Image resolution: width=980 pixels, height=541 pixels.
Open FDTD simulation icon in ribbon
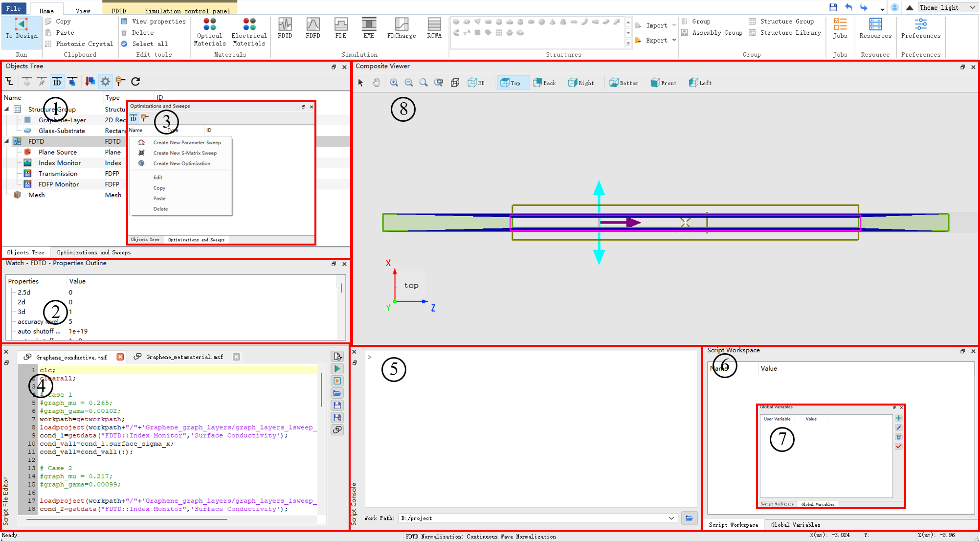[285, 28]
